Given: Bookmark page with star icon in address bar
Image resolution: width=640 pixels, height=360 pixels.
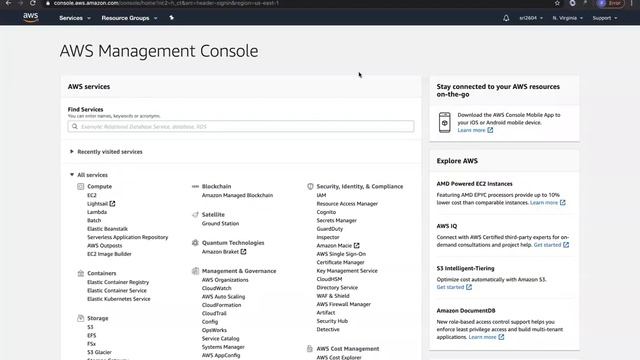Looking at the screenshot, I should pos(557,3).
